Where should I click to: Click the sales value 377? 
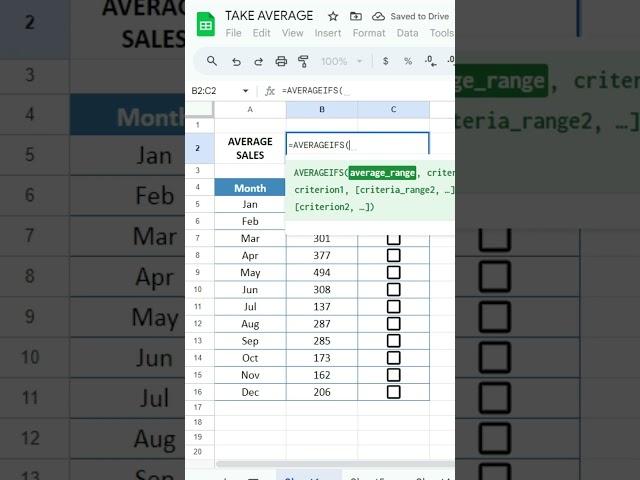(x=322, y=256)
